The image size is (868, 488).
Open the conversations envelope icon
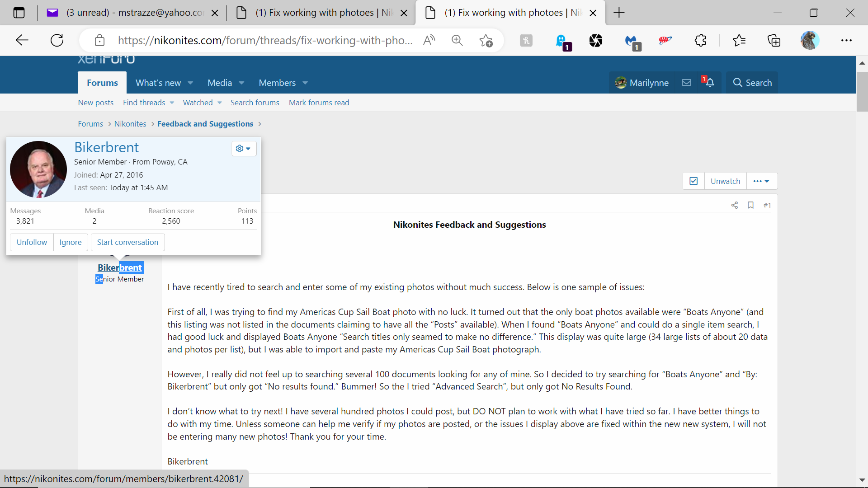point(686,83)
